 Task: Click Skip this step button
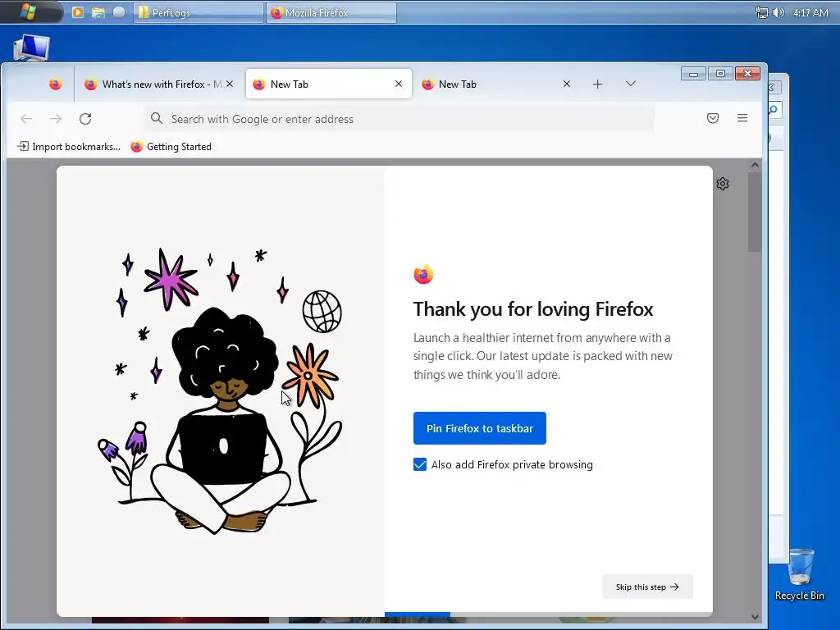click(x=647, y=587)
